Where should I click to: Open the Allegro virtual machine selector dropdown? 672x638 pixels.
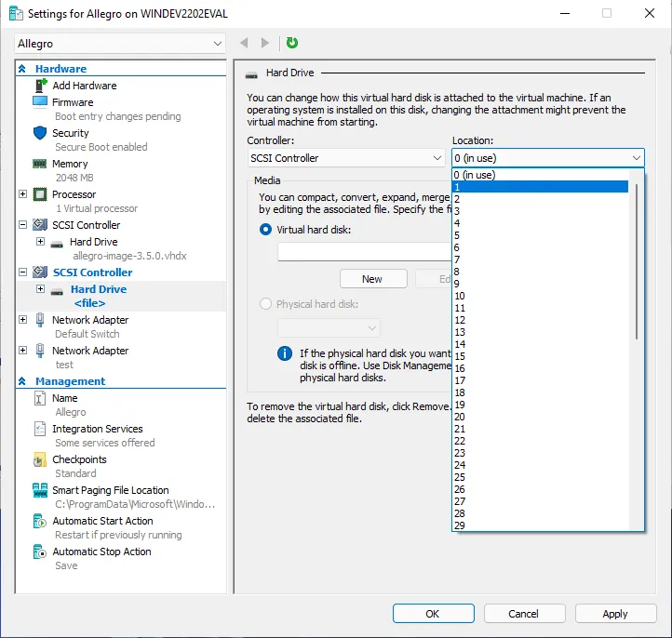[120, 44]
